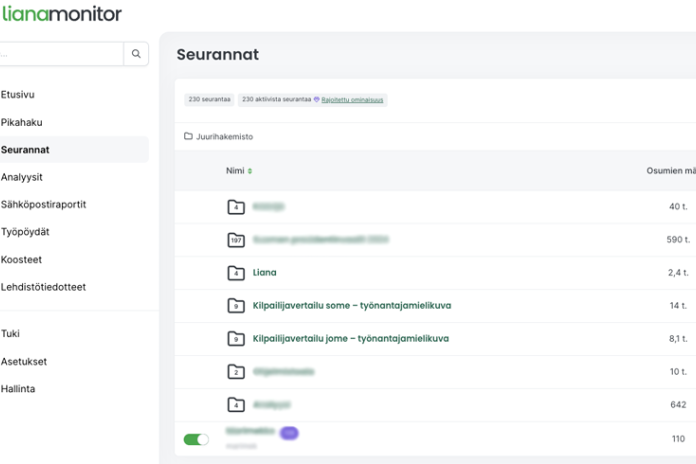Image resolution: width=696 pixels, height=464 pixels.
Task: Navigate to Asetukset settings
Action: pyautogui.click(x=24, y=362)
